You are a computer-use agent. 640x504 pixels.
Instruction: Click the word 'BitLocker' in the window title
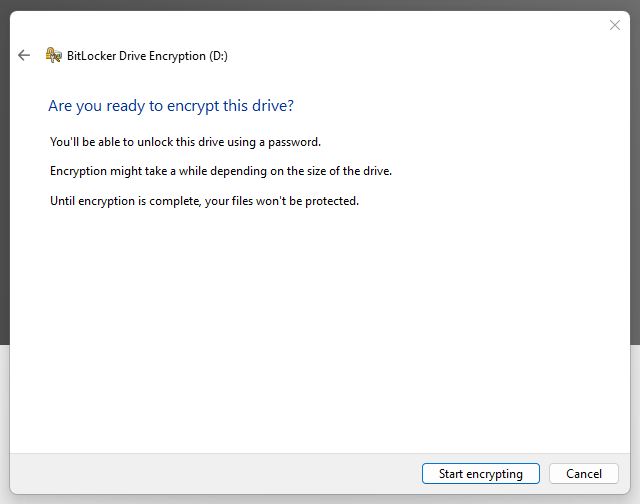click(91, 56)
